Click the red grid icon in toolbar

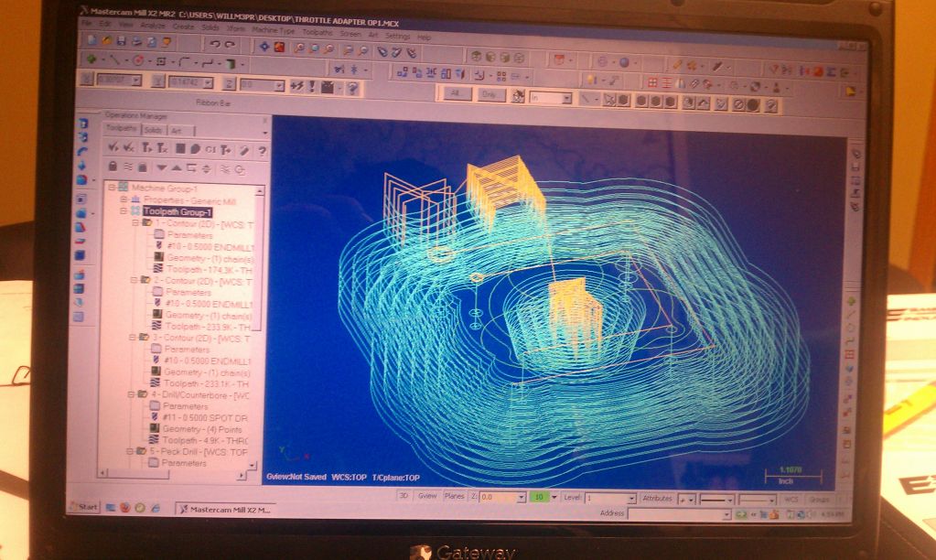tap(651, 83)
